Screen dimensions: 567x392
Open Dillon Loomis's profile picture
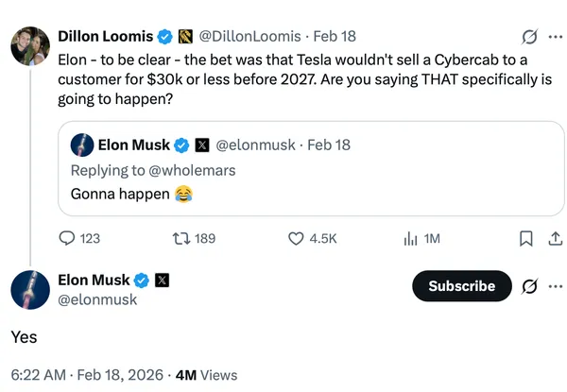pyautogui.click(x=29, y=45)
